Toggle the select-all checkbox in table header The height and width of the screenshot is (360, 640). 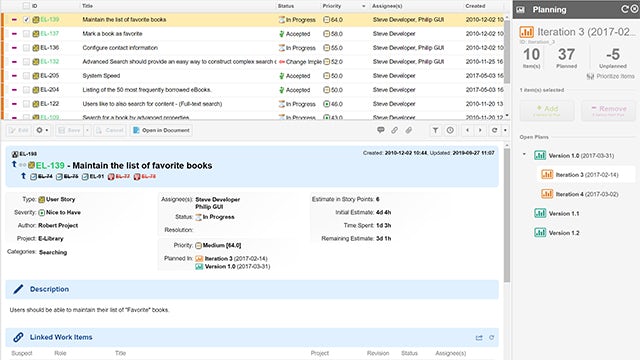(x=26, y=6)
